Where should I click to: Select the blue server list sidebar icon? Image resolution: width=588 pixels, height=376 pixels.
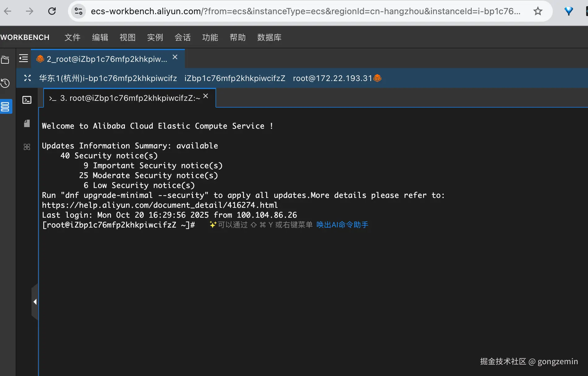tap(5, 106)
